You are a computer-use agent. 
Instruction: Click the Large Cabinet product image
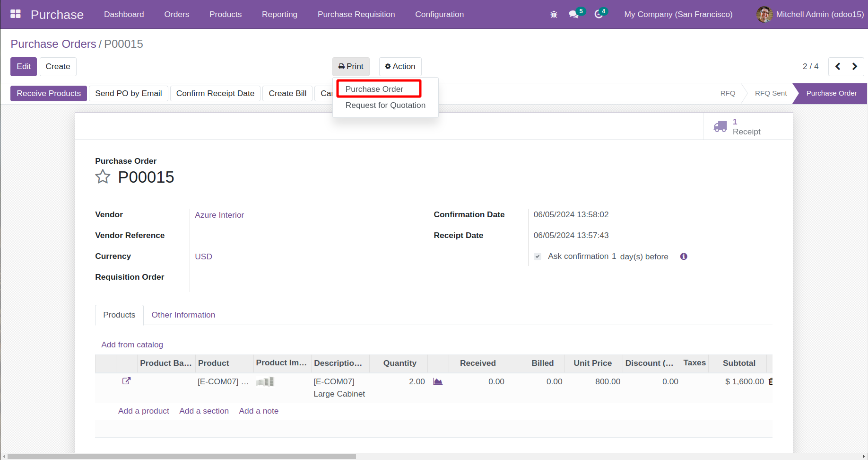[265, 381]
